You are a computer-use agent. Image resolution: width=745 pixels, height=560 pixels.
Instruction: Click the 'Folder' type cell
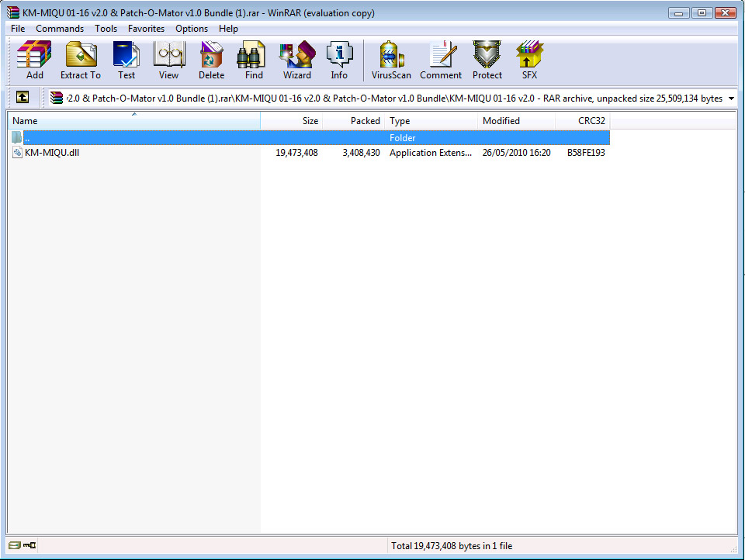point(403,138)
